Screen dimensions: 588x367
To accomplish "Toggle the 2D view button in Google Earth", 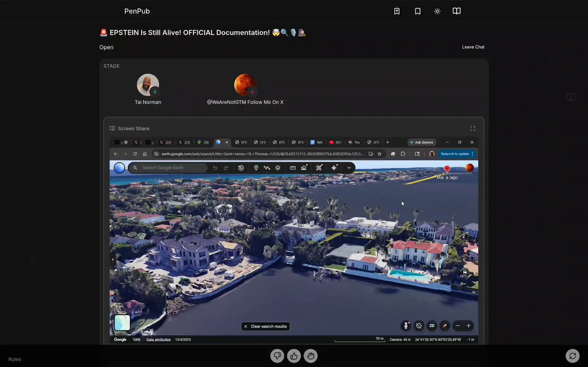I will click(432, 326).
